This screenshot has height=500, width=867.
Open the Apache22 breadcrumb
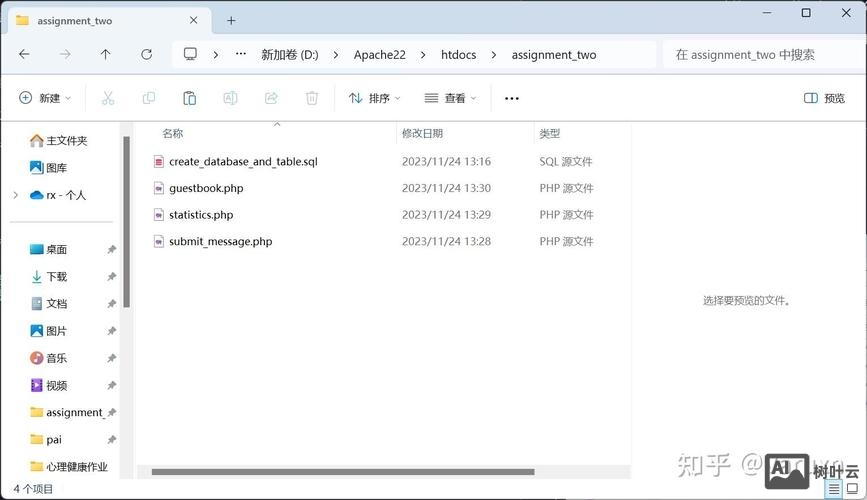[380, 55]
